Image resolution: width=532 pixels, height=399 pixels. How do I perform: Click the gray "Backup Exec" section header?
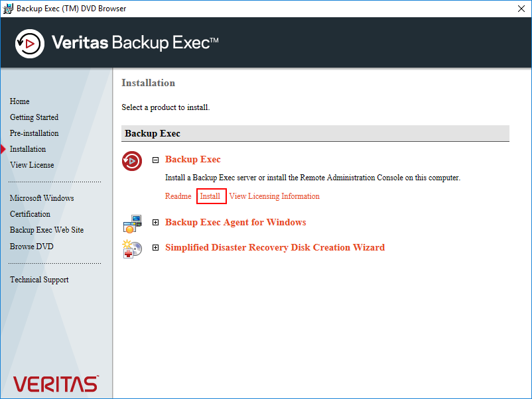click(315, 134)
